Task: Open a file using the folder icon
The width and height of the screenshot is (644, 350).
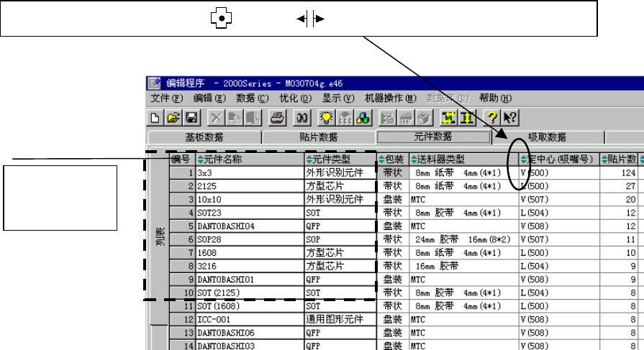Action: (x=173, y=118)
